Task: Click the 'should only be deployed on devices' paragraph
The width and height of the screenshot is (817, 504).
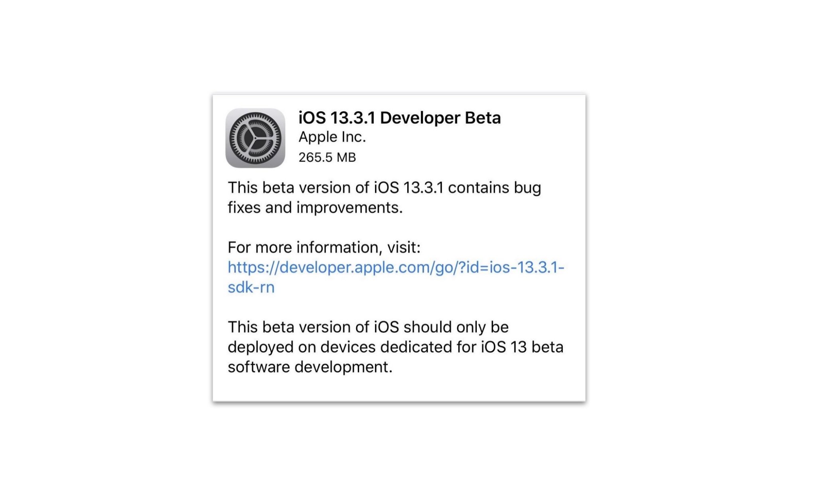Action: click(x=395, y=347)
